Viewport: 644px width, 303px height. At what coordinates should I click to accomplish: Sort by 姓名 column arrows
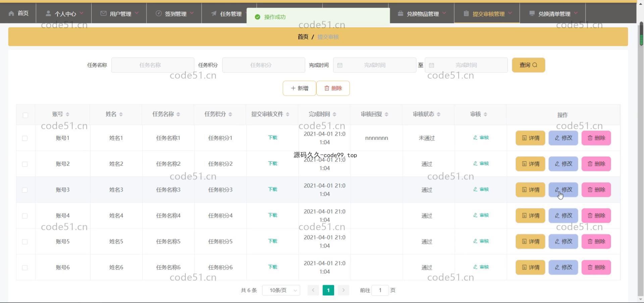point(121,114)
